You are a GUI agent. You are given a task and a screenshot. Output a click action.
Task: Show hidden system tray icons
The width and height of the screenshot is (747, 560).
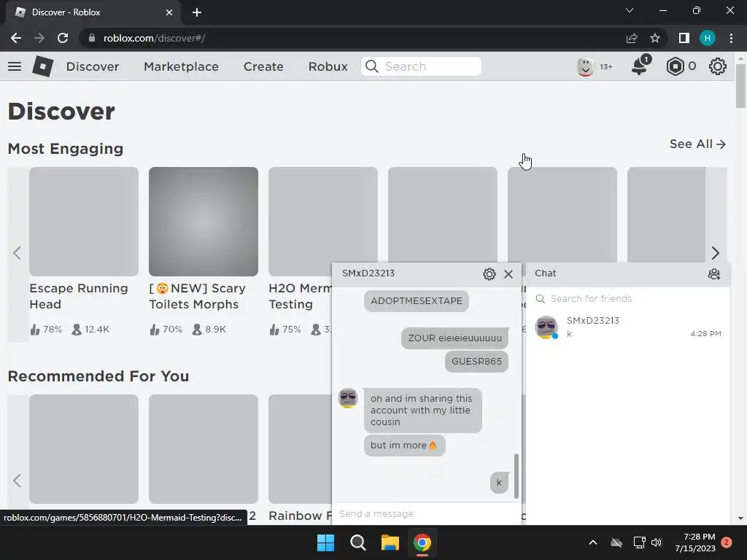tap(592, 542)
